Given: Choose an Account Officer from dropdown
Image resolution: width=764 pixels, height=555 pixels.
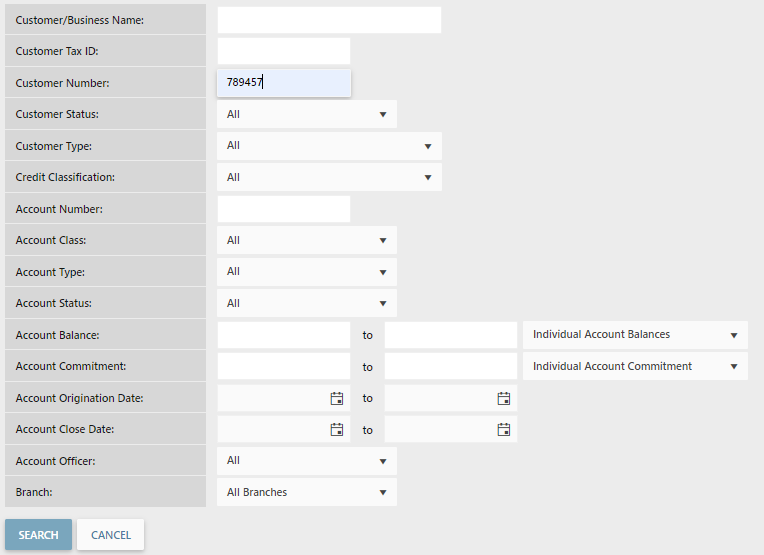Looking at the screenshot, I should coord(306,461).
